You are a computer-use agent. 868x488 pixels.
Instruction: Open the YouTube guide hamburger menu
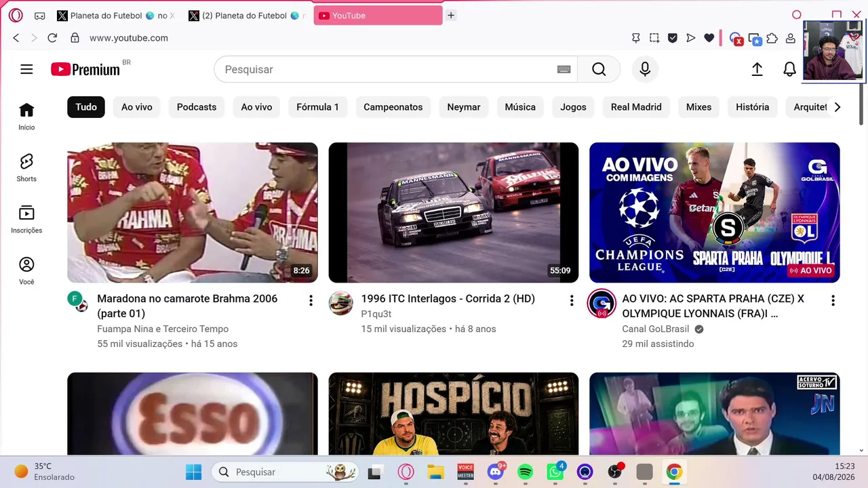point(26,69)
